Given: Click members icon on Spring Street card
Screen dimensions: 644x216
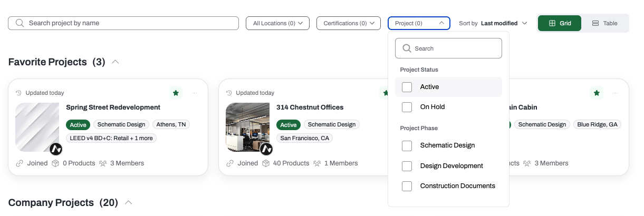Looking at the screenshot, I should coord(103,163).
